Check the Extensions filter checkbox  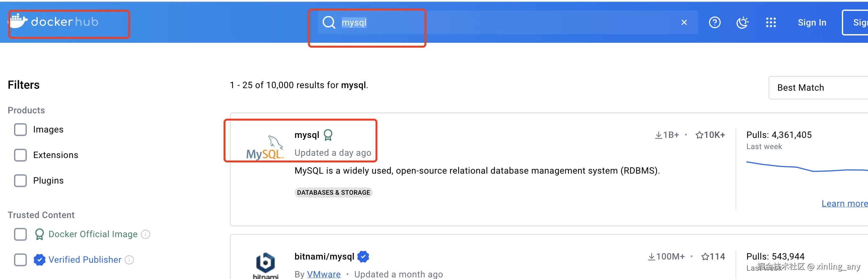pyautogui.click(x=20, y=155)
